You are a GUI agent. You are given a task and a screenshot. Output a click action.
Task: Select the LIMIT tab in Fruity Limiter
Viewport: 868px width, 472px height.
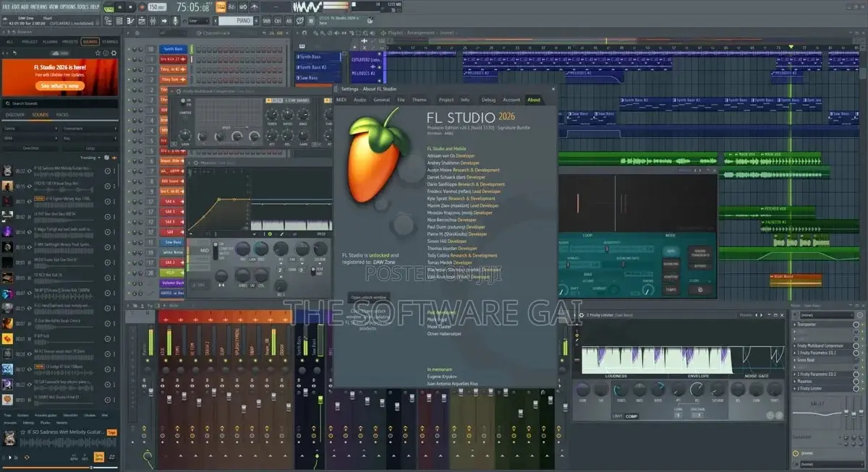coord(617,416)
